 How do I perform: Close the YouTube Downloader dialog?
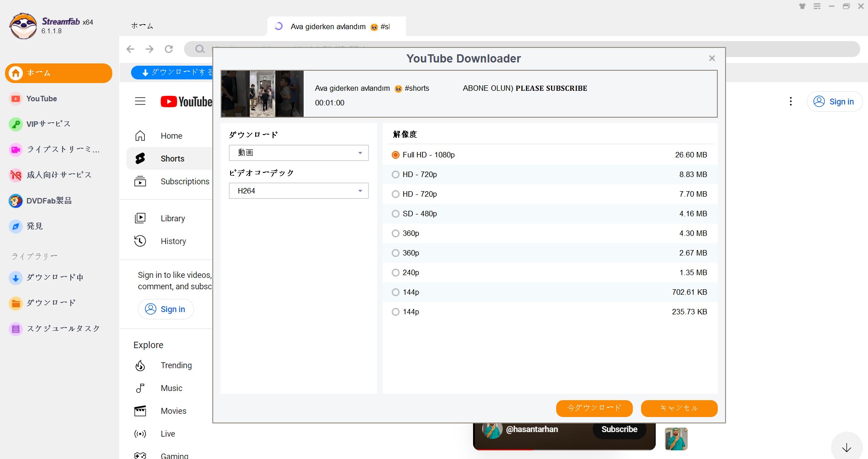[712, 58]
